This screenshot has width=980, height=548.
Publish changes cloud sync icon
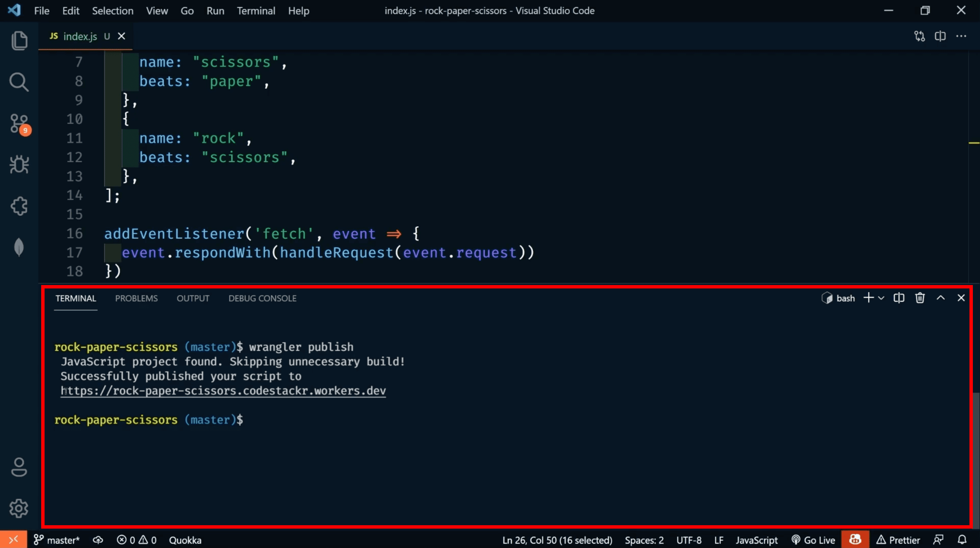(x=98, y=540)
